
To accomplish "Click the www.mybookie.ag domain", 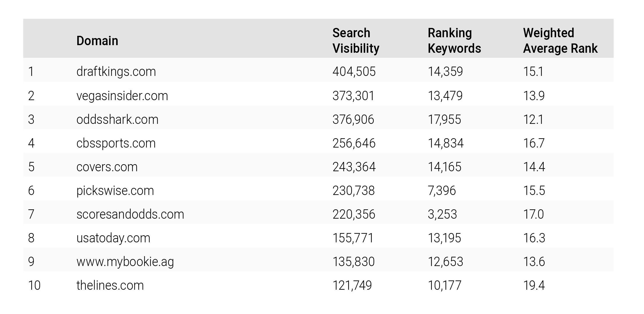I will point(125,262).
